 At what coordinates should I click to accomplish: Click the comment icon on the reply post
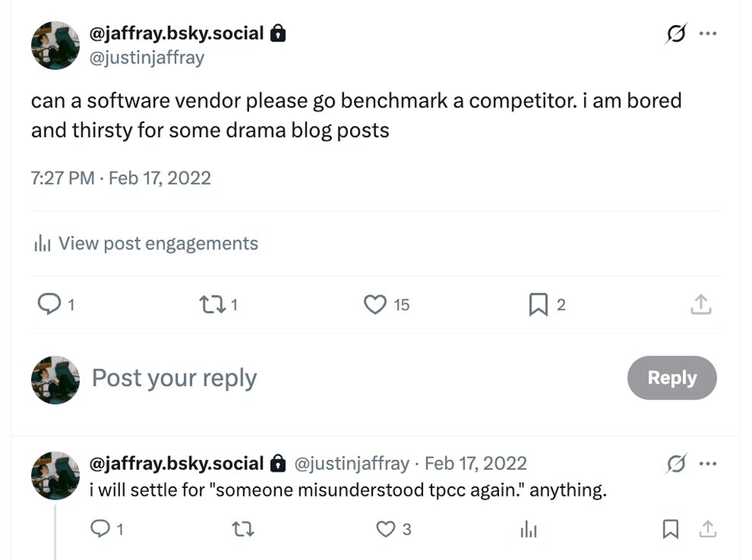100,529
